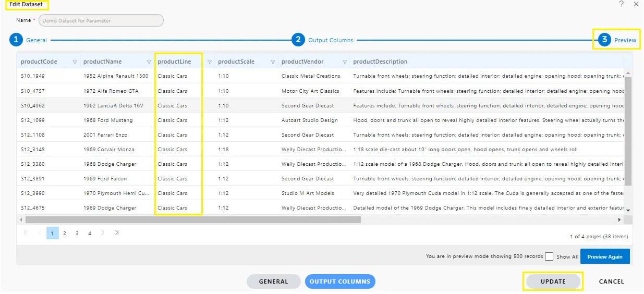Click the Preview Again button

605,256
